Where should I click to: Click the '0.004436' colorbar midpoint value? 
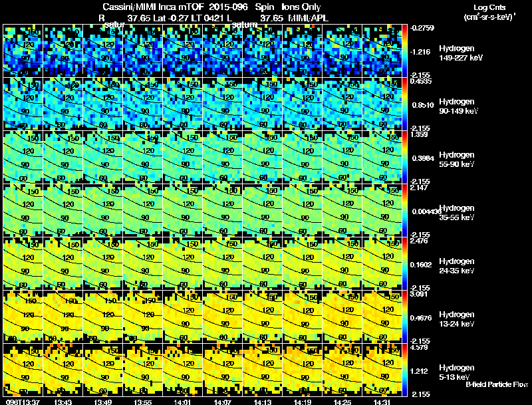pos(426,211)
